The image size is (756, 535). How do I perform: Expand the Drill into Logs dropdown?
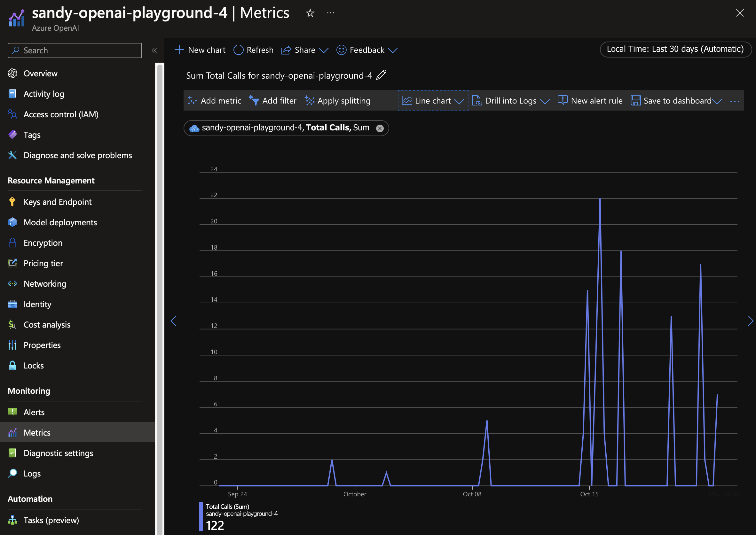click(x=545, y=101)
